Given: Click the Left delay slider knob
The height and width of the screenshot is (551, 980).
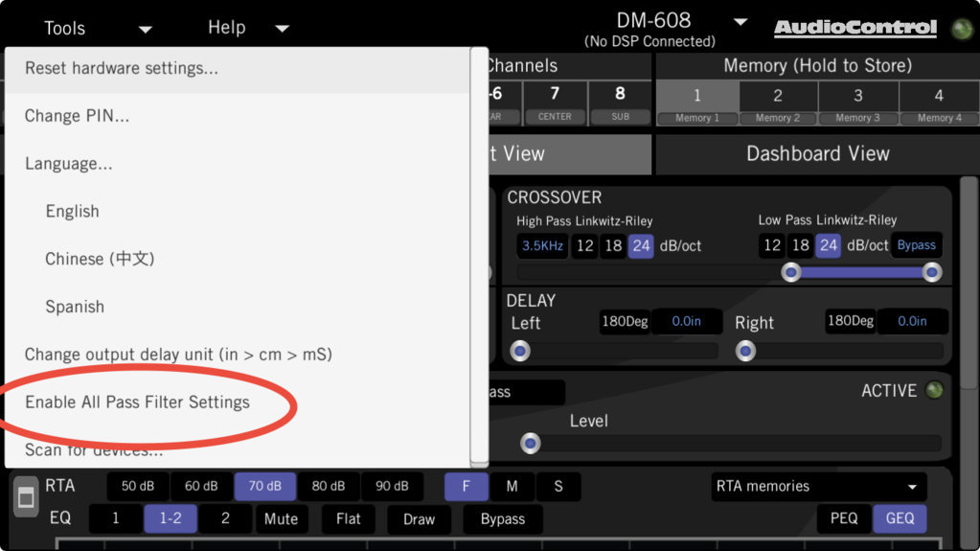Looking at the screenshot, I should pyautogui.click(x=520, y=351).
